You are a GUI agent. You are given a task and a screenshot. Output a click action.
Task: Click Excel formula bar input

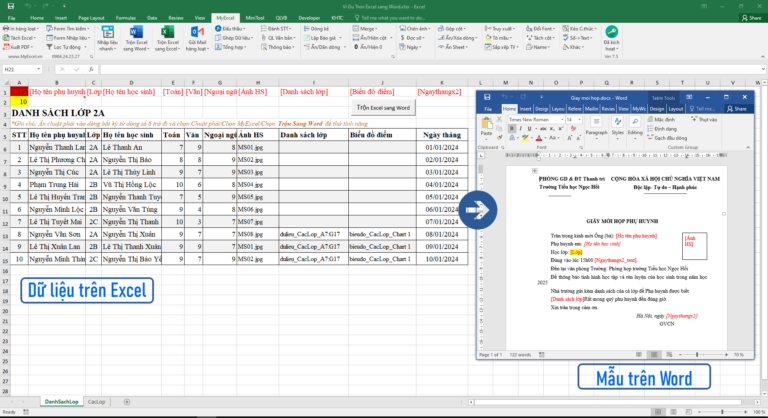(431, 70)
